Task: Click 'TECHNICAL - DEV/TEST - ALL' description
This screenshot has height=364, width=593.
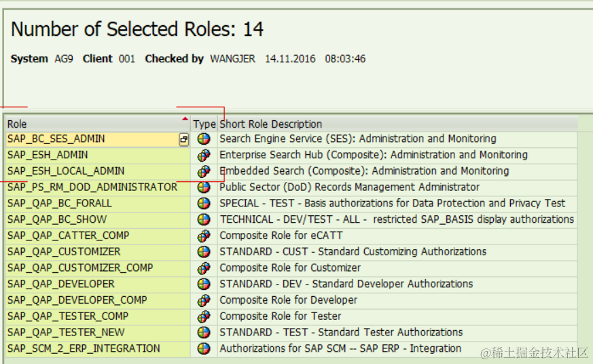Action: click(397, 219)
